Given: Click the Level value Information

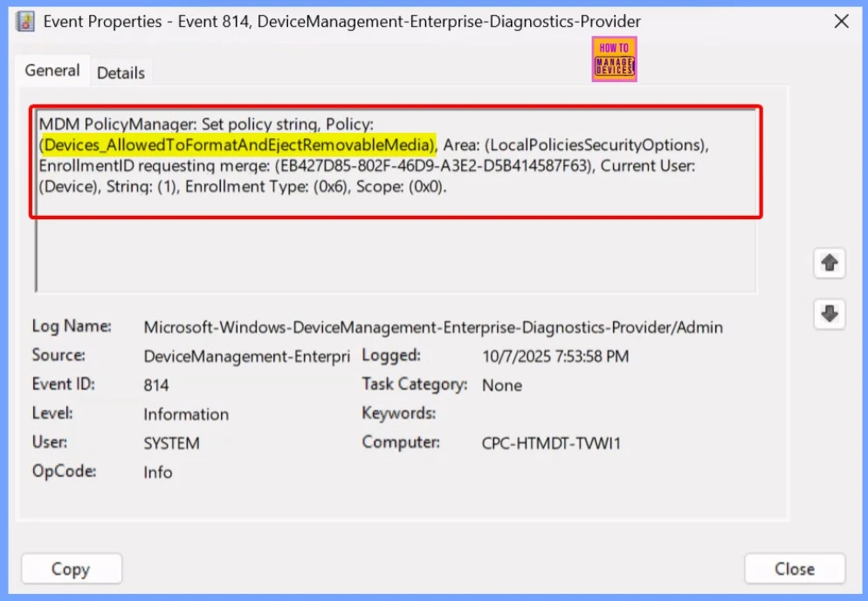Looking at the screenshot, I should point(186,414).
